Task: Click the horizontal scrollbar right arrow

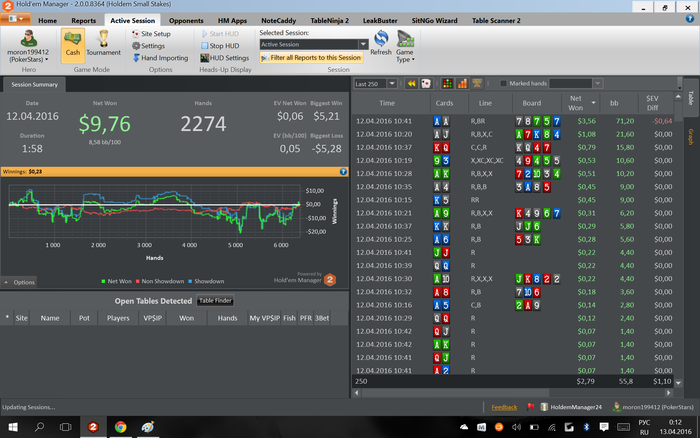Action: pos(668,393)
